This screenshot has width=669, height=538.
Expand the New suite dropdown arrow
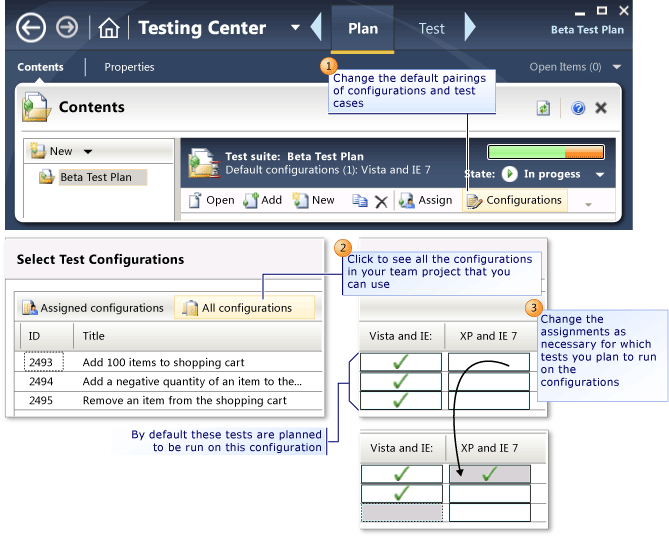tap(88, 151)
